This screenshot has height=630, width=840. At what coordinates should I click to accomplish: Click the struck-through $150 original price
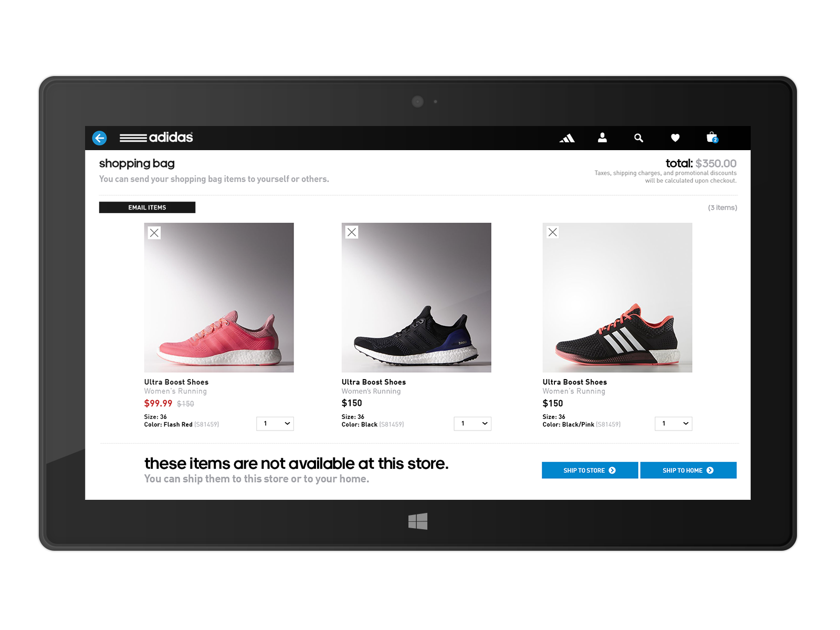(185, 404)
